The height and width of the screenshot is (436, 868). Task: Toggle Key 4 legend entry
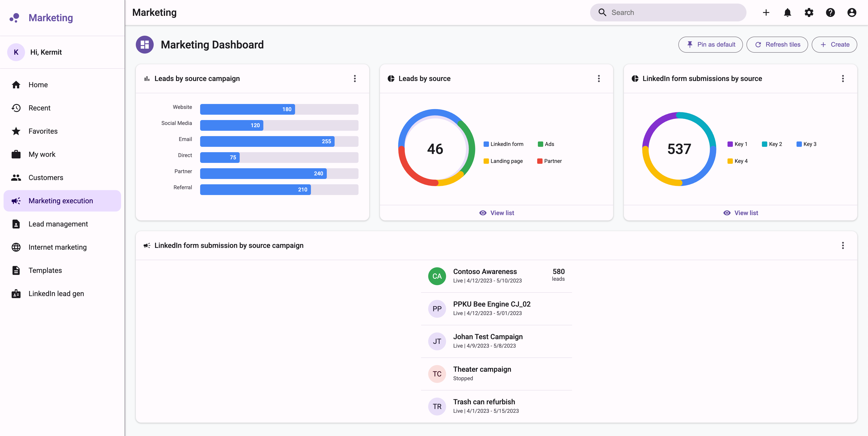coord(738,161)
